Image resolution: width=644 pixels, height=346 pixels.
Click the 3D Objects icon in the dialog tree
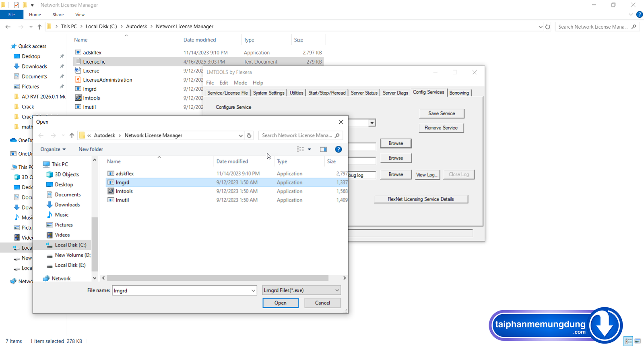pyautogui.click(x=50, y=174)
